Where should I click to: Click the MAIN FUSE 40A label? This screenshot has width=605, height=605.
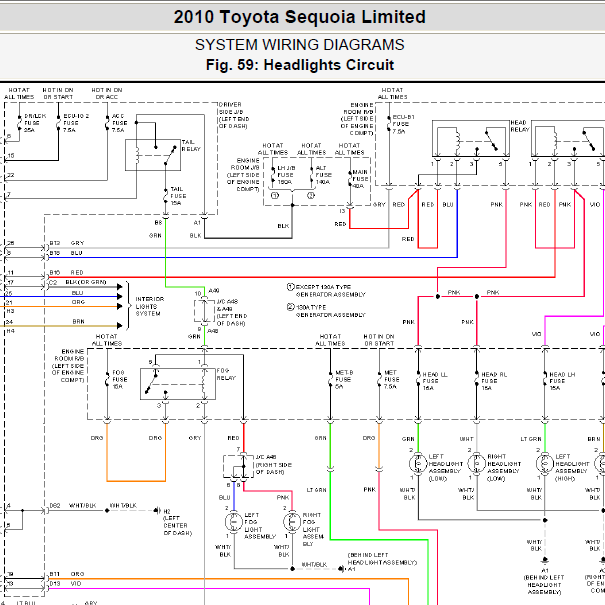[x=360, y=179]
